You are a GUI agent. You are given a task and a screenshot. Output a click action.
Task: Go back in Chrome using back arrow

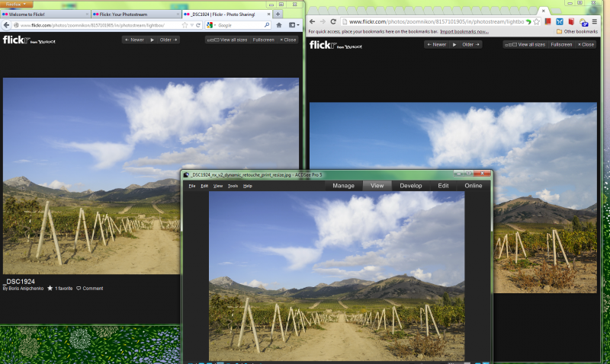click(x=312, y=22)
